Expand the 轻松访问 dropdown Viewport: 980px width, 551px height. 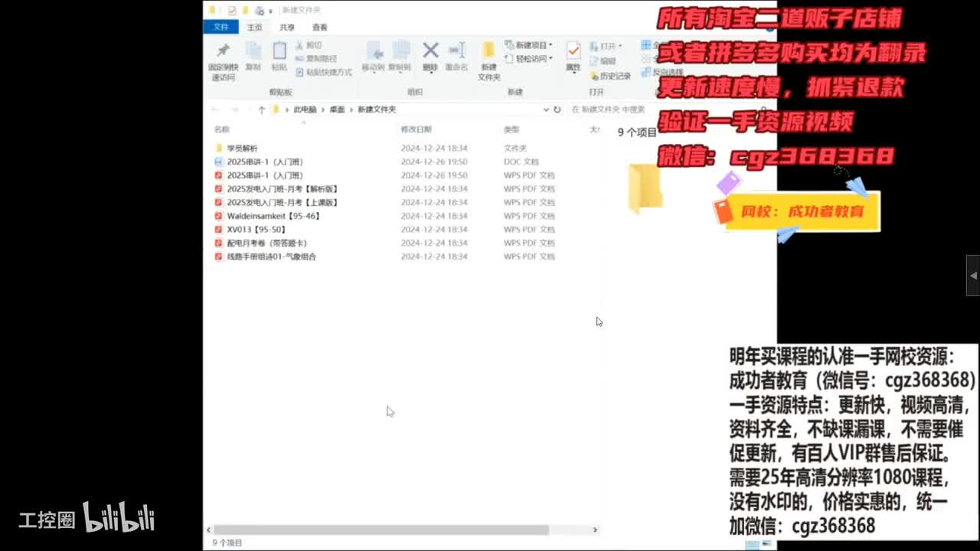click(x=528, y=58)
